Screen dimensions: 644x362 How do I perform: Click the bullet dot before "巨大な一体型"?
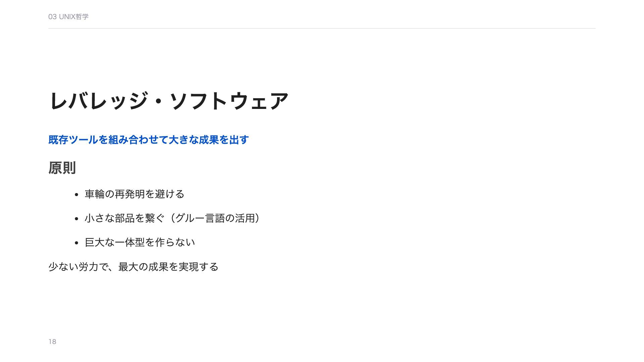tap(76, 243)
